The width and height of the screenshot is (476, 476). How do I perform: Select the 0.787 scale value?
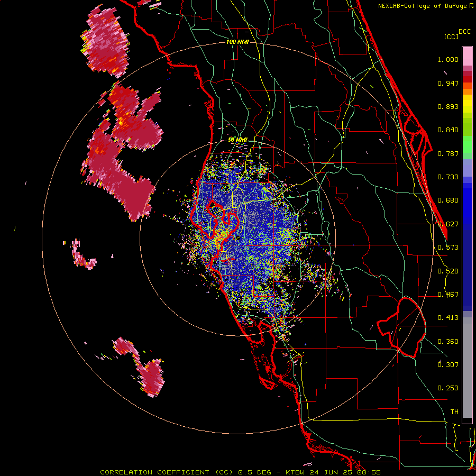[448, 153]
